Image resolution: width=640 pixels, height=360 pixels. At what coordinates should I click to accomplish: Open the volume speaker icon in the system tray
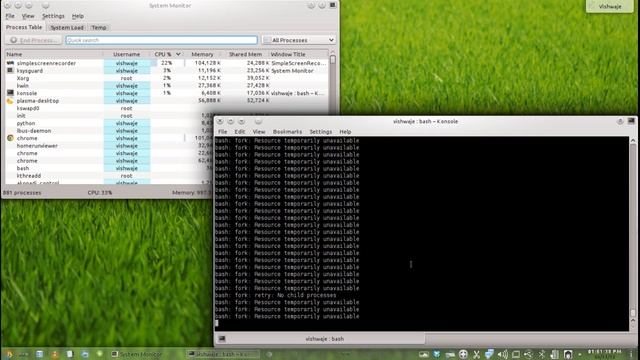tap(503, 354)
